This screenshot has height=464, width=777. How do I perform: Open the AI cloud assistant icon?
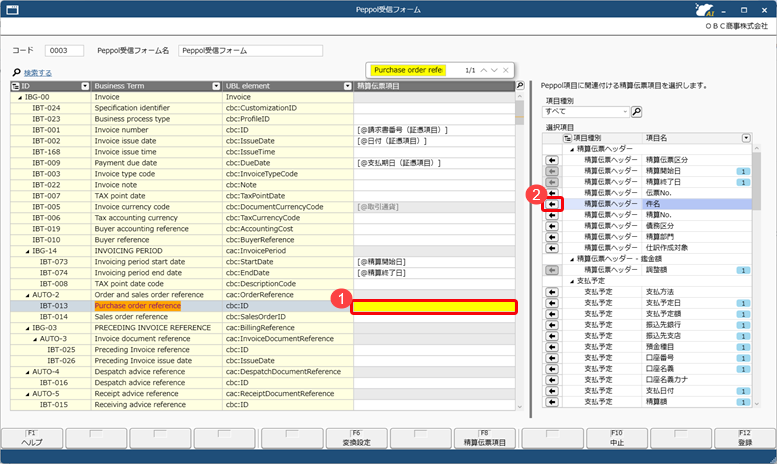point(704,9)
